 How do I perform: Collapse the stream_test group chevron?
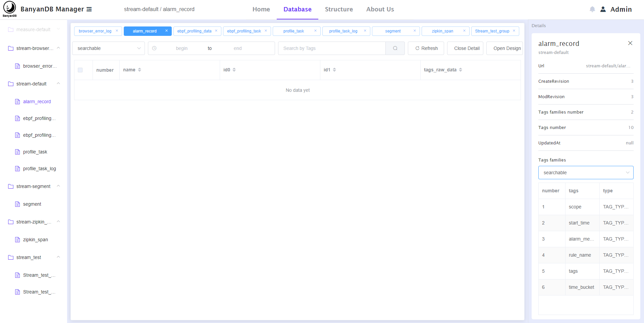[58, 257]
